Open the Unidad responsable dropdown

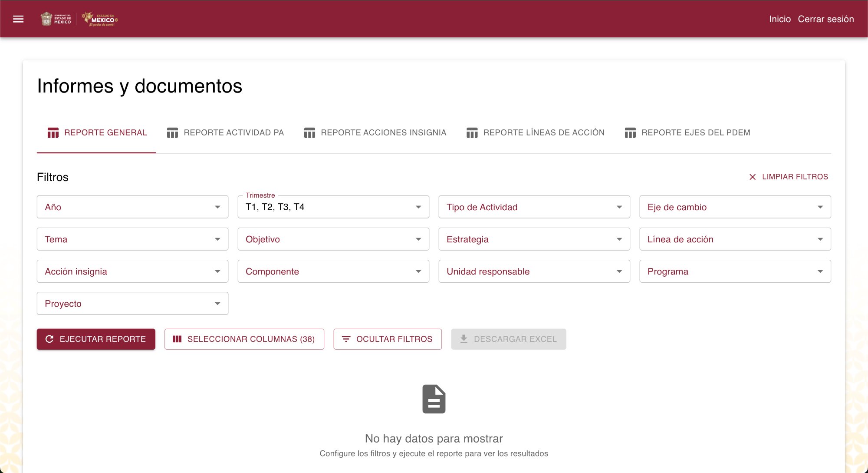534,271
